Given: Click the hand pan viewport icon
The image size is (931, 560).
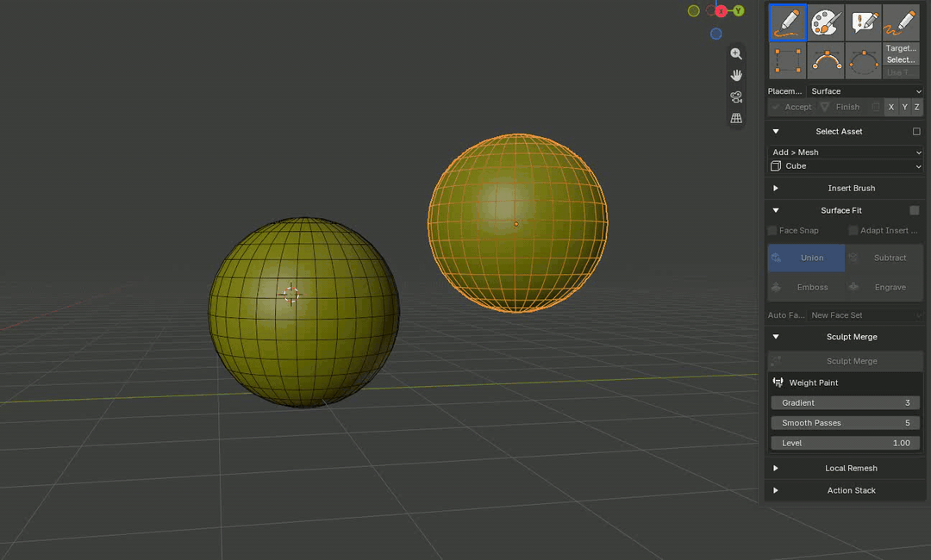Looking at the screenshot, I should (x=736, y=75).
